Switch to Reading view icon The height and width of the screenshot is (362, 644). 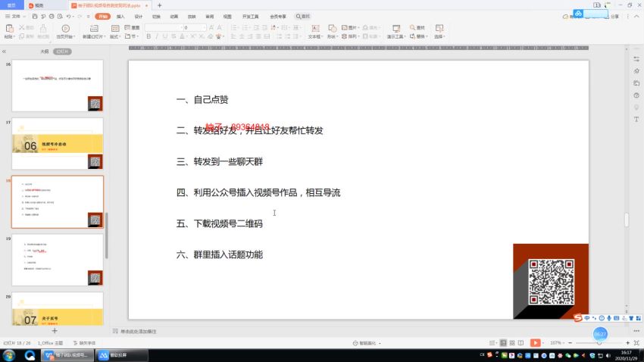coord(521,343)
